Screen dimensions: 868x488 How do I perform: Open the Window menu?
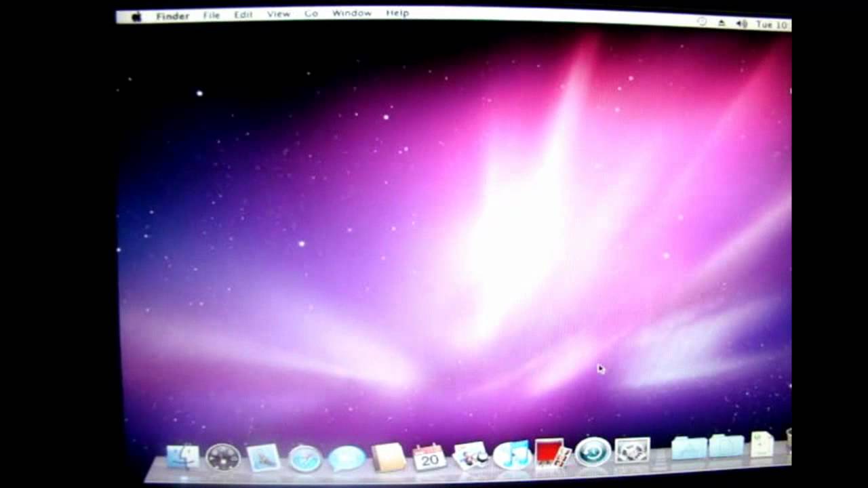pos(352,13)
